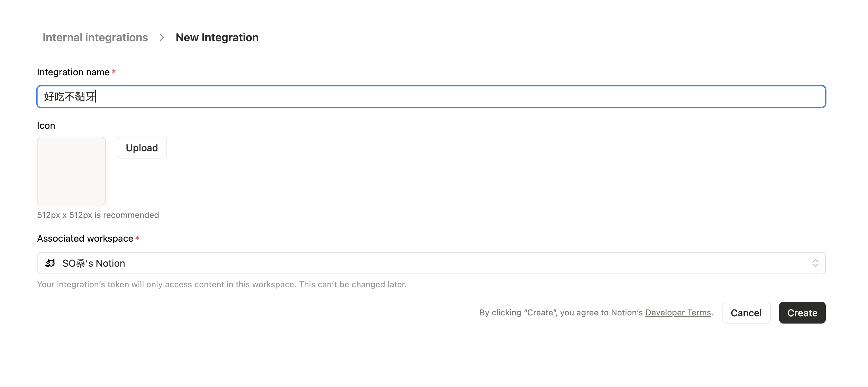This screenshot has height=387, width=868.
Task: Click the Associated workspace label
Action: coord(85,238)
